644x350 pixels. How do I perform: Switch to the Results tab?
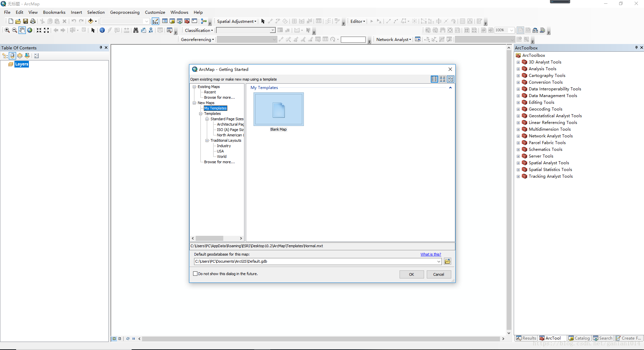coord(526,338)
